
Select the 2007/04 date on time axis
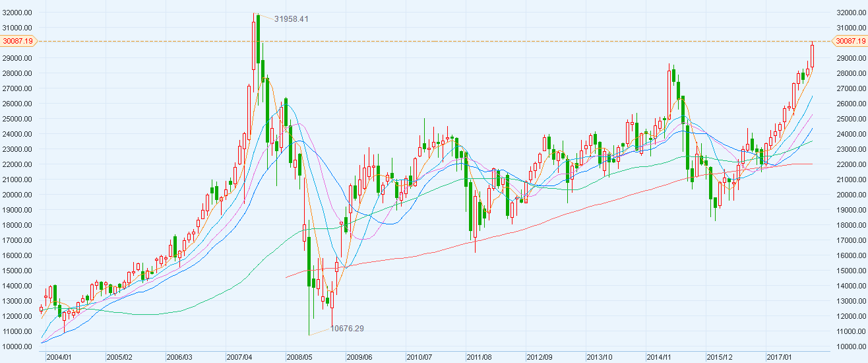click(x=240, y=357)
